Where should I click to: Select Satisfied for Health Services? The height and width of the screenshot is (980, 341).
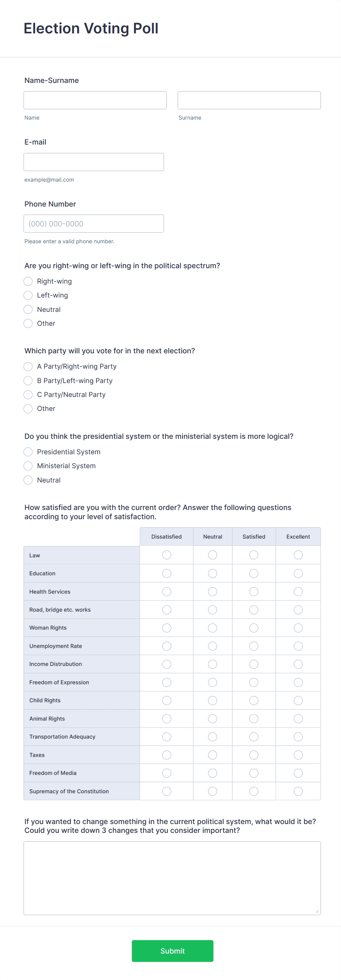[254, 591]
